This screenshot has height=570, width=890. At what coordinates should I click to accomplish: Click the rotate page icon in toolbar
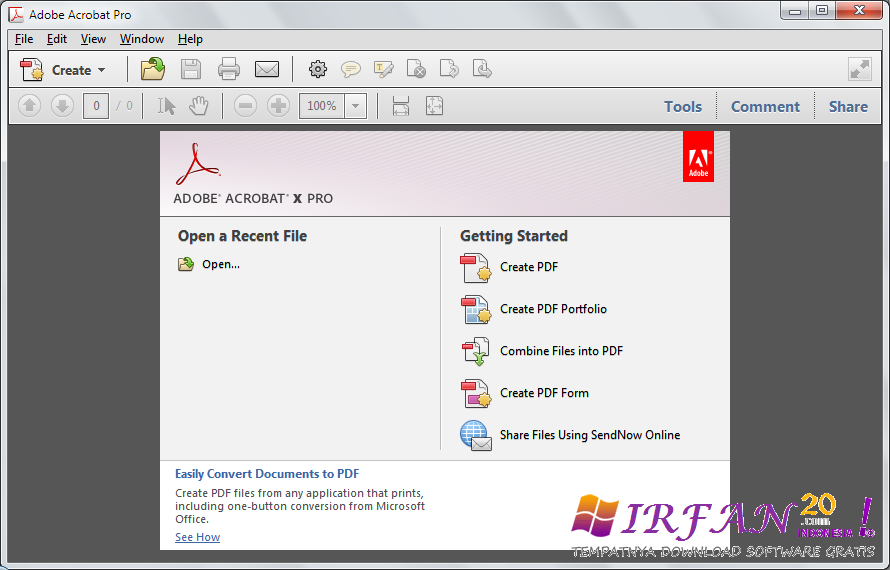[449, 69]
